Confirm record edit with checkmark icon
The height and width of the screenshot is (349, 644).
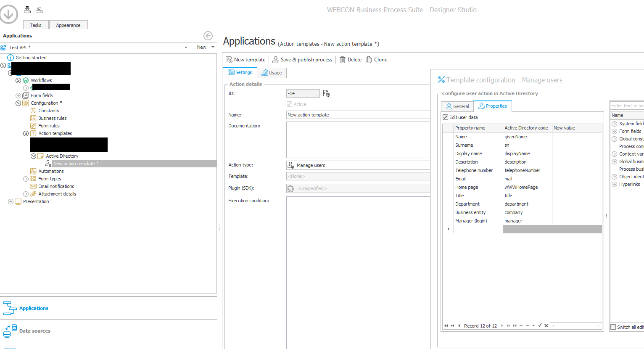point(540,325)
